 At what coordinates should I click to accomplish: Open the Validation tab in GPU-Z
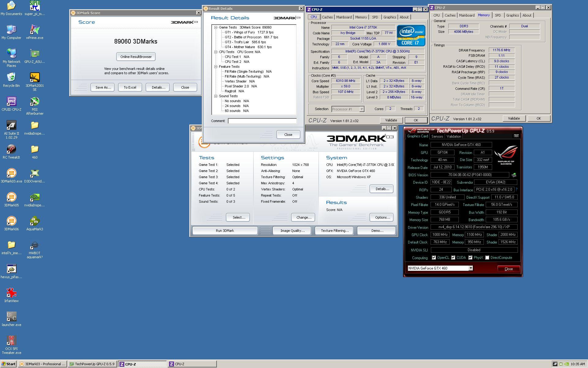click(x=454, y=136)
